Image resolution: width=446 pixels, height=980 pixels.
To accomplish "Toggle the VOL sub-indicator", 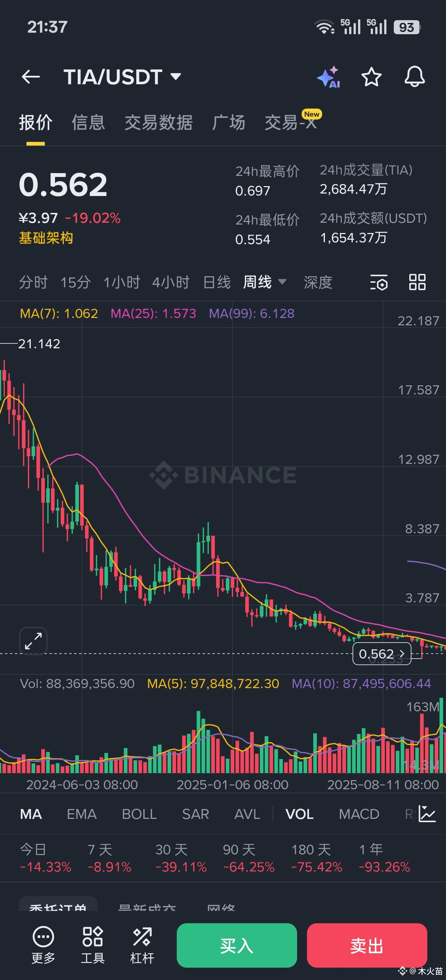I will [299, 814].
